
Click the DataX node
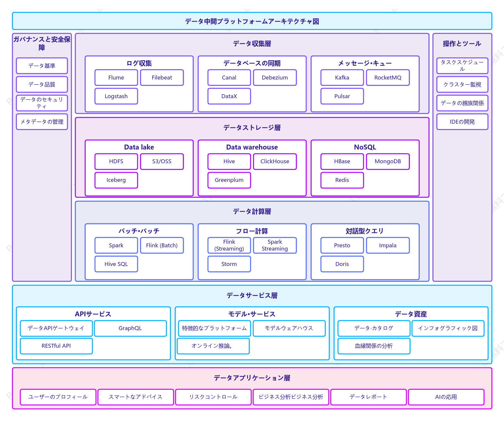tap(229, 96)
